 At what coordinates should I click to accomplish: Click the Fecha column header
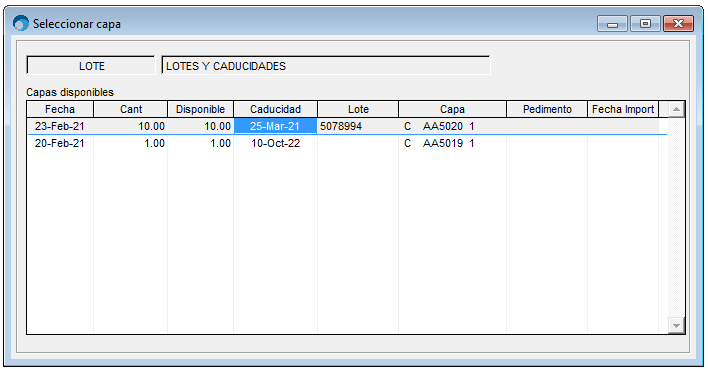[60, 109]
